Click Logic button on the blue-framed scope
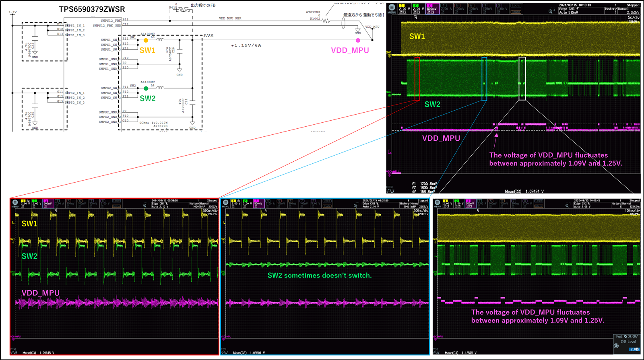The width and height of the screenshot is (644, 360). [327, 201]
